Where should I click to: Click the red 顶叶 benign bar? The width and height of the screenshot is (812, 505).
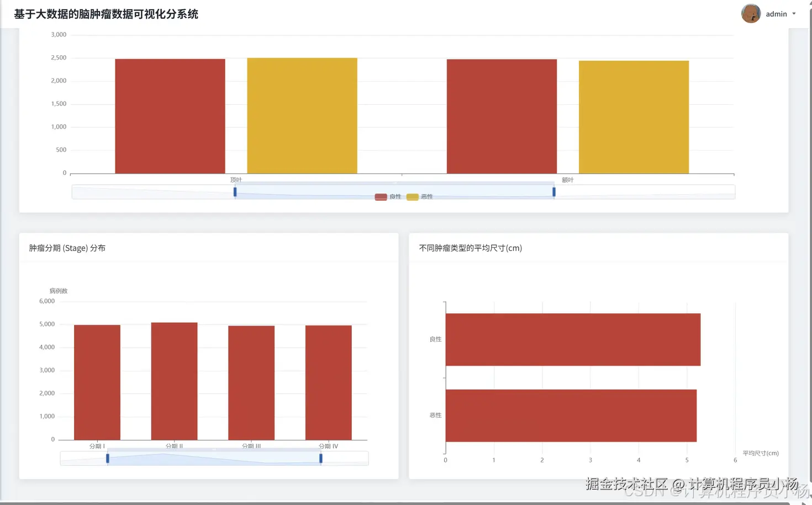click(170, 116)
